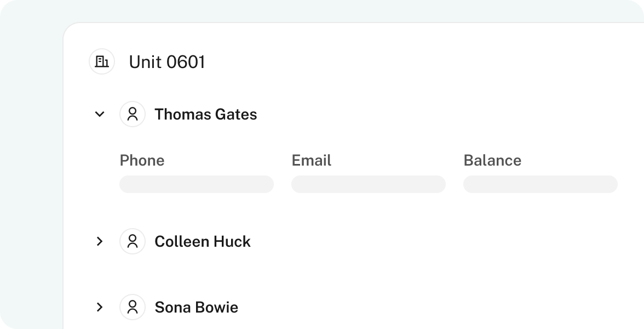Screen dimensions: 644x329
Task: Click the unit number 0601 text
Action: pyautogui.click(x=185, y=62)
